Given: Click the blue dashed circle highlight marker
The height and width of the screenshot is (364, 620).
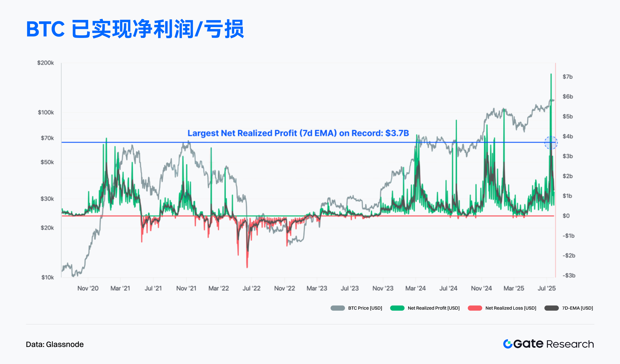Looking at the screenshot, I should 551,143.
